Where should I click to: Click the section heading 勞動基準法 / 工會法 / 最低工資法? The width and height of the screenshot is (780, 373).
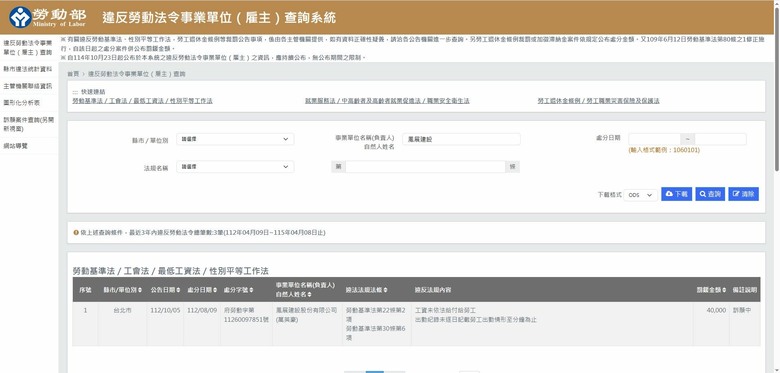171,271
